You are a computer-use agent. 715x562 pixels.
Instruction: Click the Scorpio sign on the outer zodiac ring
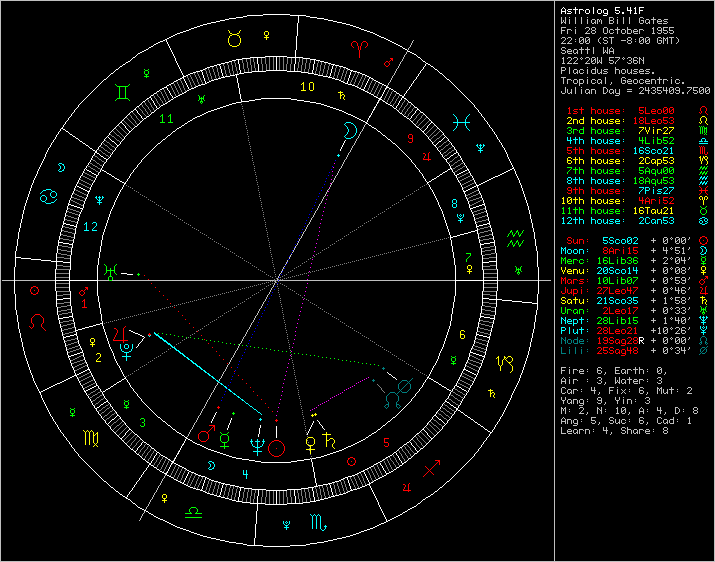coord(316,520)
